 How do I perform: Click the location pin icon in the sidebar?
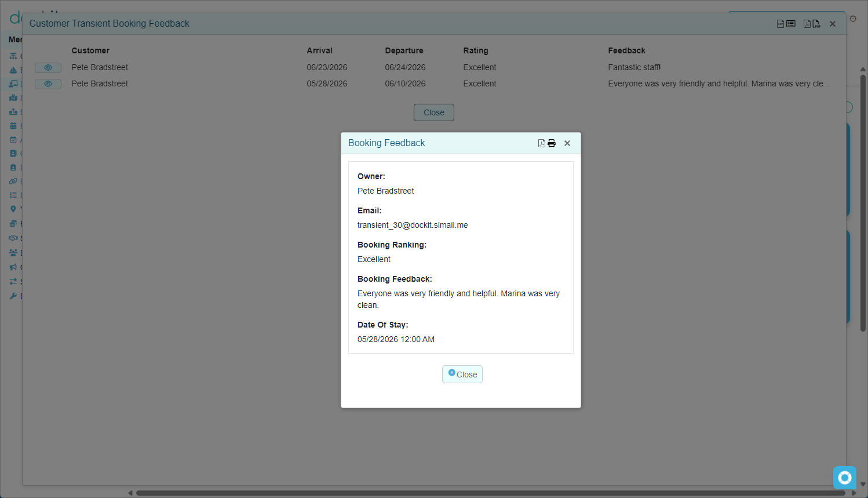13,209
